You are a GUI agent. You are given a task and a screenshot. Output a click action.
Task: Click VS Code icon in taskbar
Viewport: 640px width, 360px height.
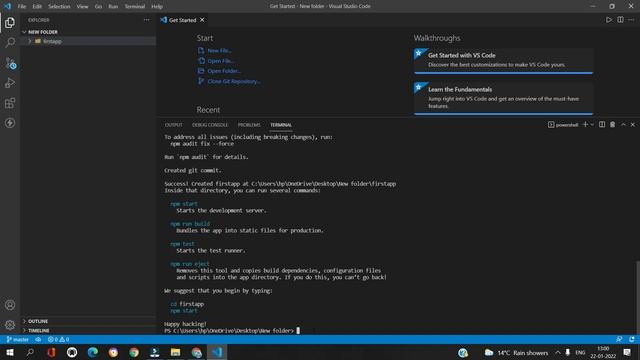217,352
